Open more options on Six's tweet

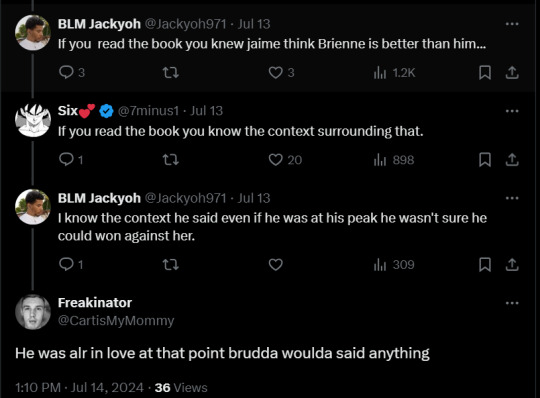pos(512,111)
